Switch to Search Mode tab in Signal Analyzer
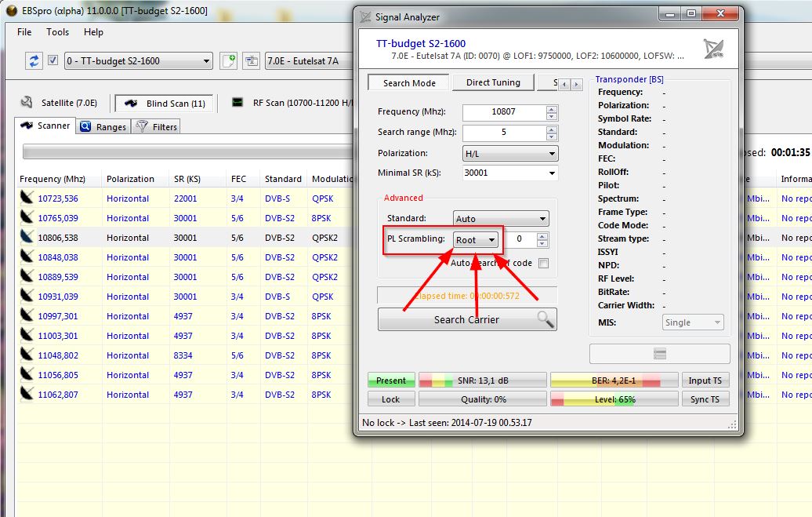 (x=409, y=83)
